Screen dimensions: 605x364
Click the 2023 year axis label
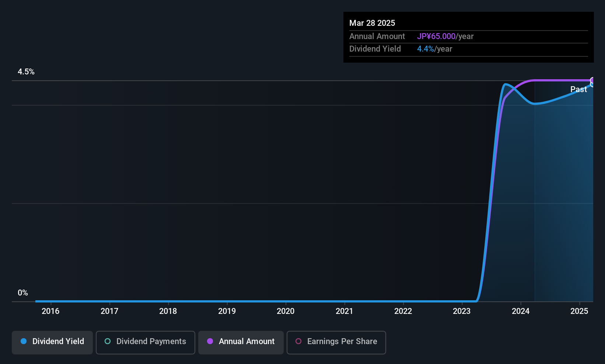pos(462,311)
